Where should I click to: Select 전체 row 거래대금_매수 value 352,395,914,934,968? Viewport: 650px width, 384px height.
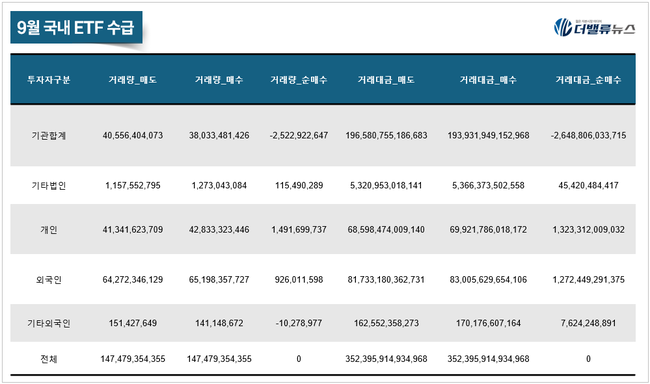click(x=488, y=359)
